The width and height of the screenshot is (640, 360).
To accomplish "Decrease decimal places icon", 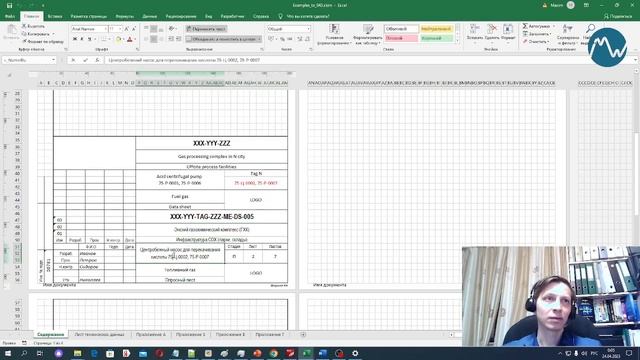I will 307,39.
